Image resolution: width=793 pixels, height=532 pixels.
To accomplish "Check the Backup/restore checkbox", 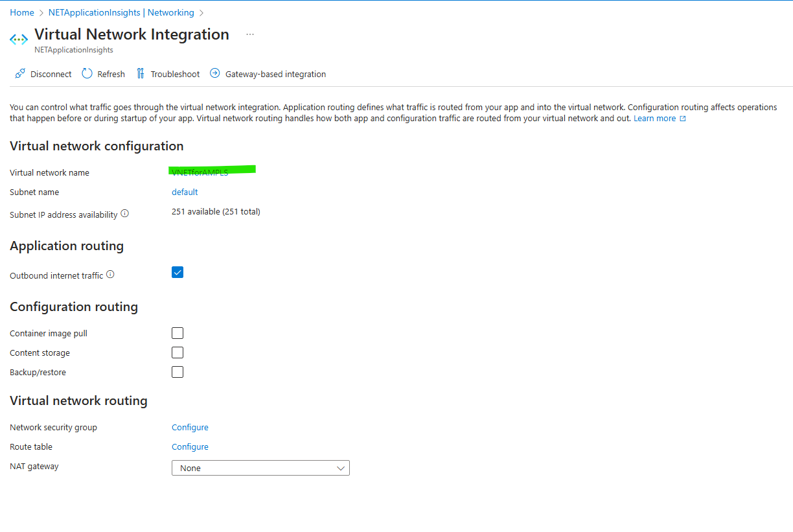I will [178, 372].
